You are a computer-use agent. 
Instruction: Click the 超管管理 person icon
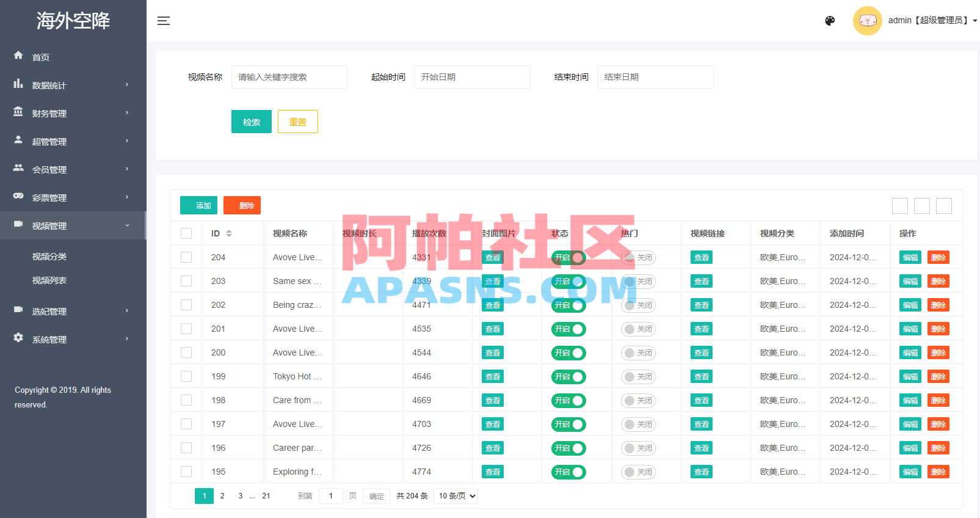tap(18, 140)
